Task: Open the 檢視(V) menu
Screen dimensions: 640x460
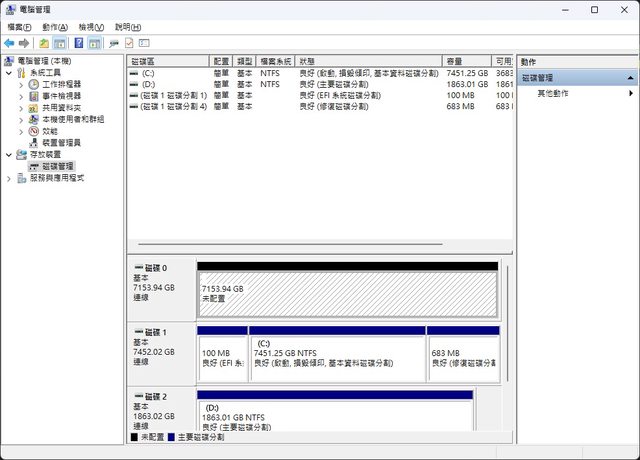Action: pos(92,27)
